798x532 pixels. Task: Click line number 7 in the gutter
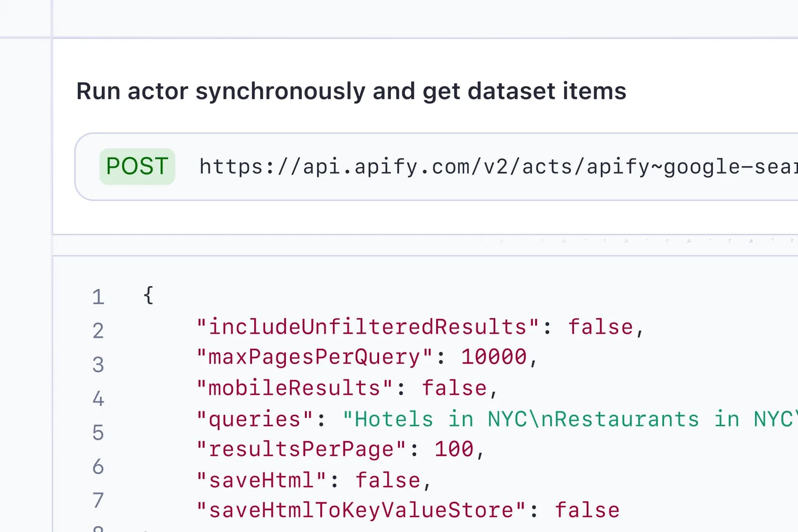click(98, 500)
